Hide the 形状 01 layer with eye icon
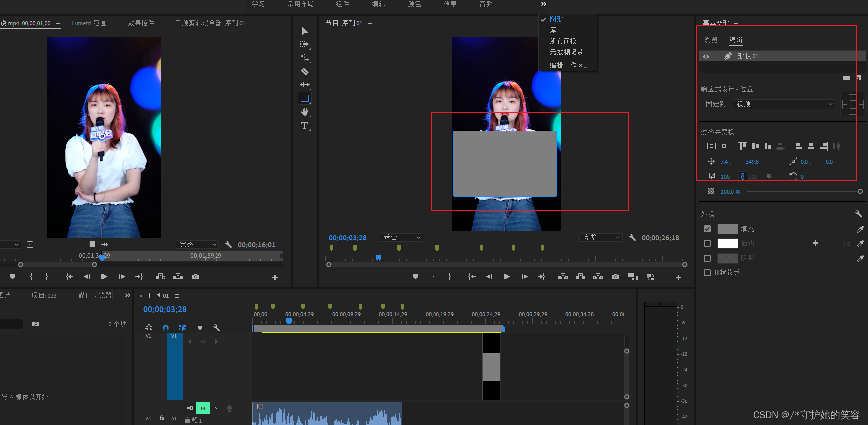 [x=706, y=56]
